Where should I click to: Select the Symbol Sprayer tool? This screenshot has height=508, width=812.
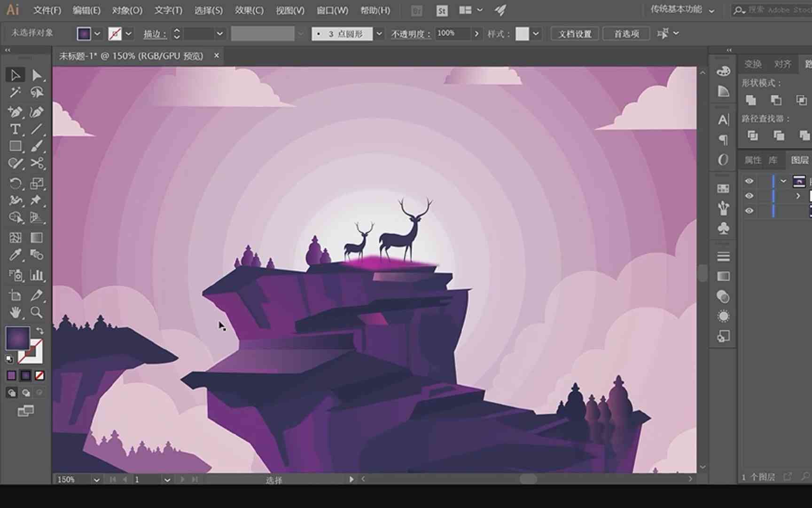coord(15,275)
